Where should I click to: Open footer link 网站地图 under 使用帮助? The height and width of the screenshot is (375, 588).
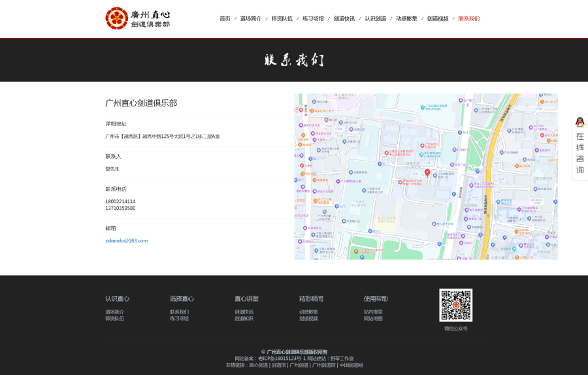373,318
